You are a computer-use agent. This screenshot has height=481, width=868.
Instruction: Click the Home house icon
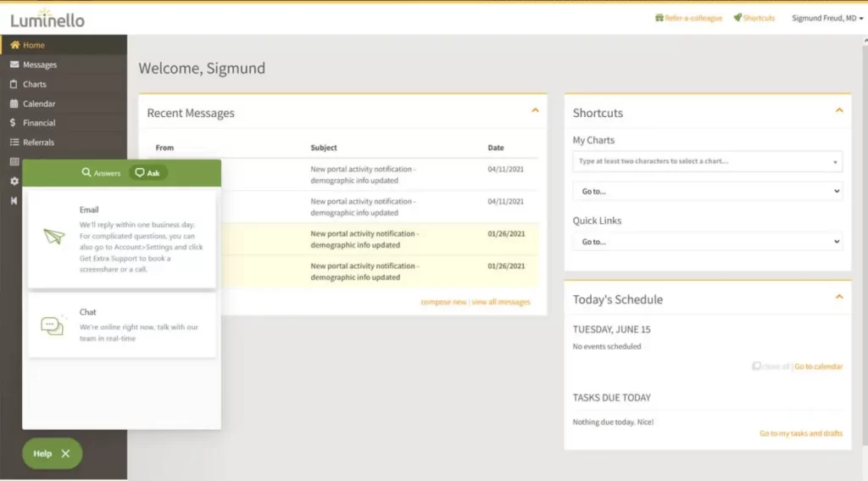pos(14,45)
